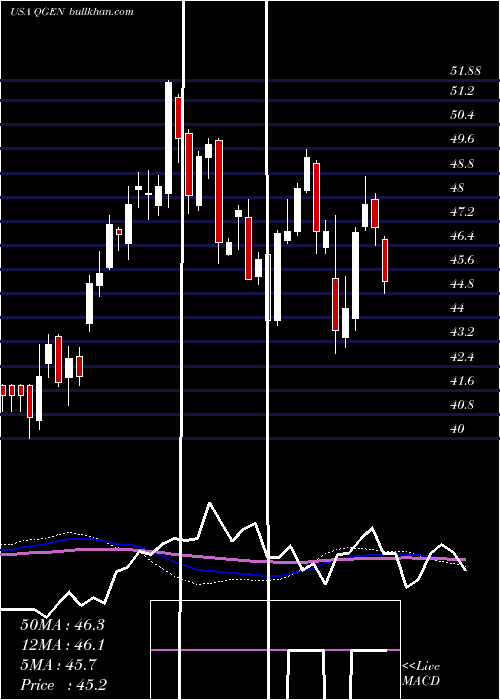Click the 48 price axis label
The height and width of the screenshot is (700, 500).
[x=457, y=188]
